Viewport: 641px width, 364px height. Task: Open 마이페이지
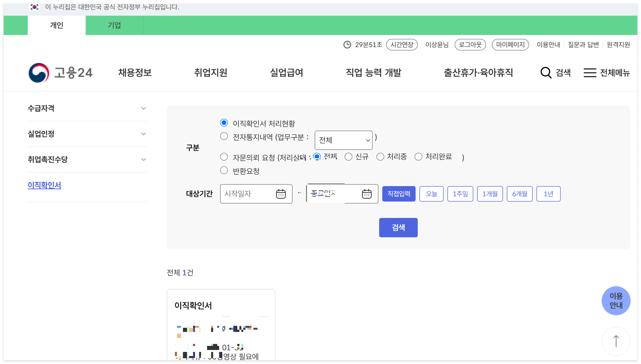pos(510,45)
